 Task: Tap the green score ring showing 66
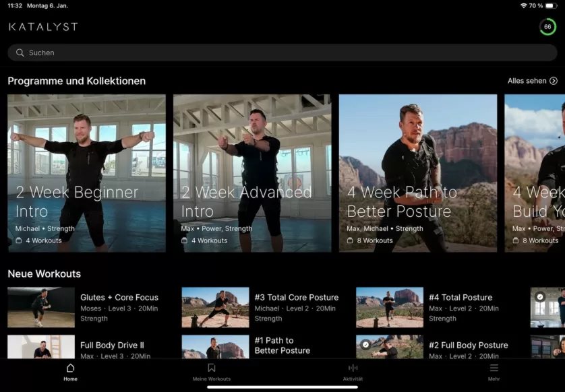click(547, 27)
